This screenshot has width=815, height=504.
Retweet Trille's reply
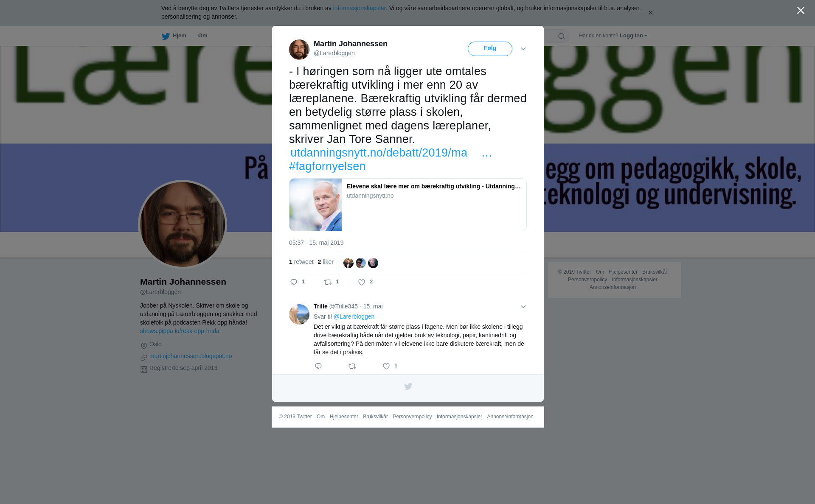[352, 366]
